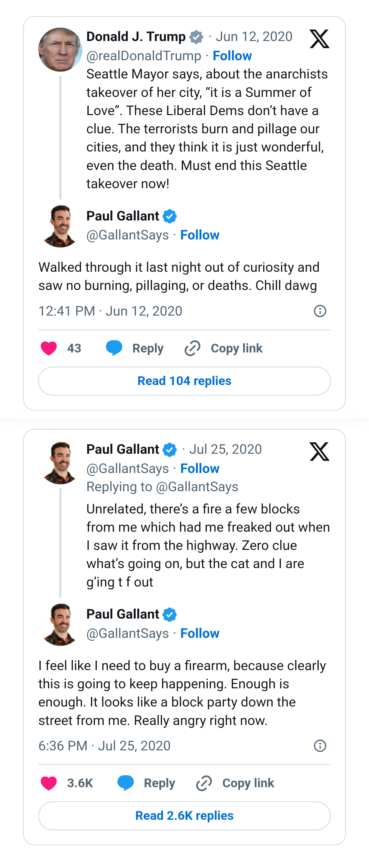Open the Donald J. Trump profile picture
Screen dimensions: 369x868
(x=60, y=49)
